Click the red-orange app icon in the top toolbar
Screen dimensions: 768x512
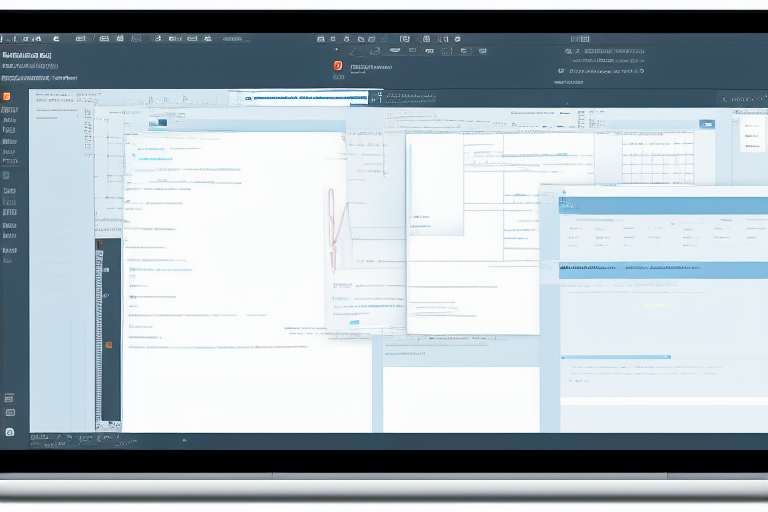337,66
